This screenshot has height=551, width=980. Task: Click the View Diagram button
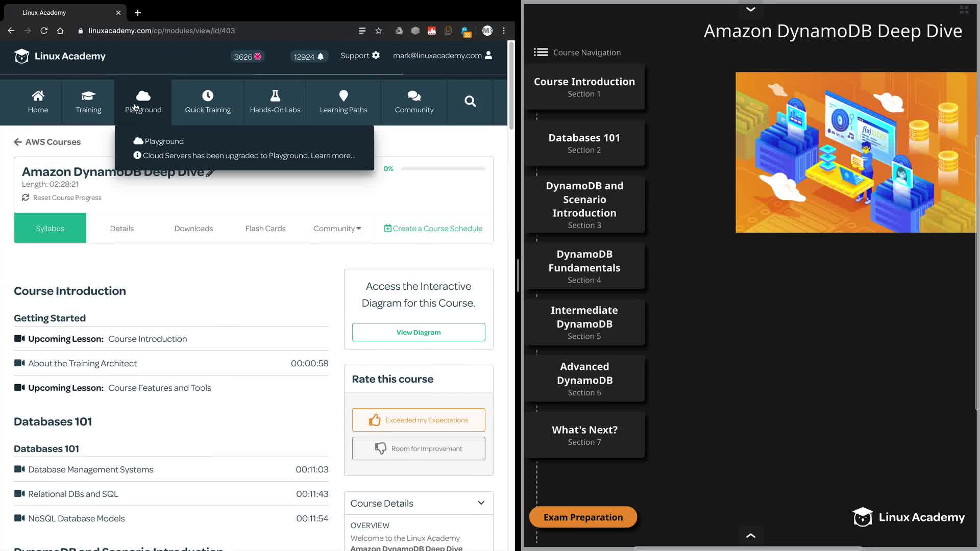(x=419, y=332)
